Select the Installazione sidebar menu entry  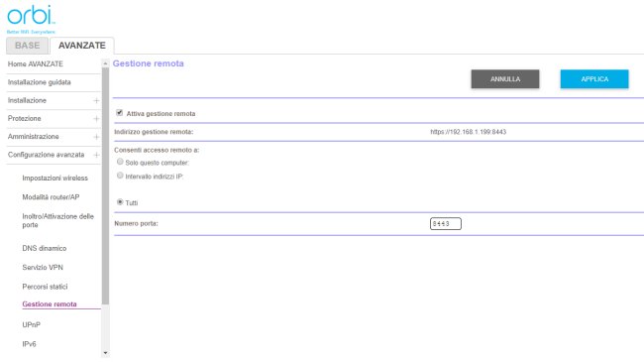(27, 100)
